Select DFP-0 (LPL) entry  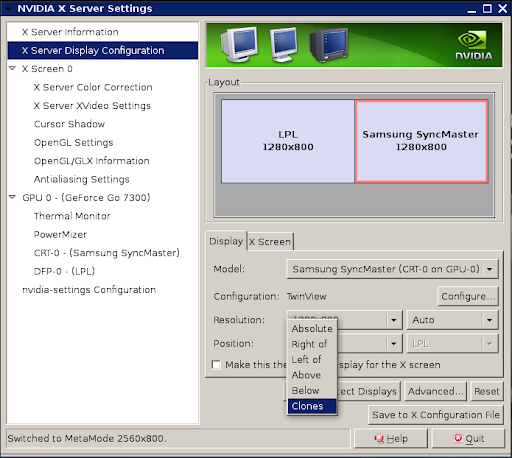click(64, 271)
